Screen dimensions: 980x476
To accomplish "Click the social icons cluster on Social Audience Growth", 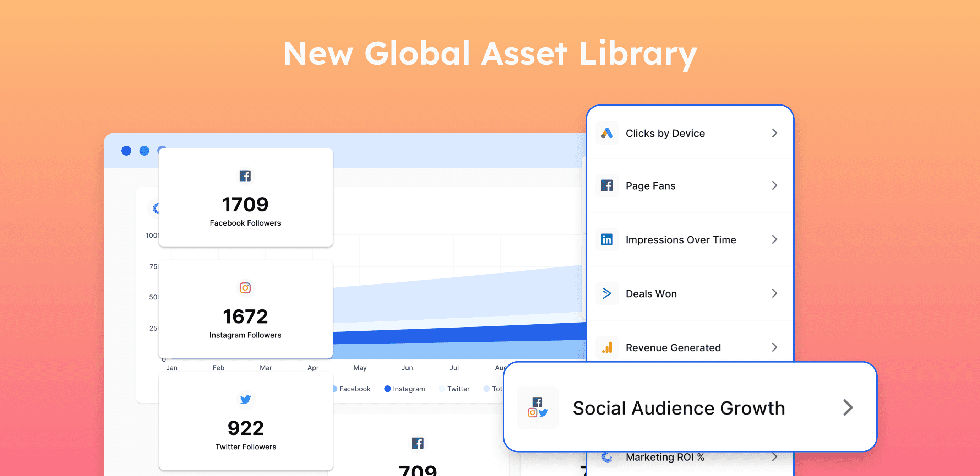I will click(538, 407).
